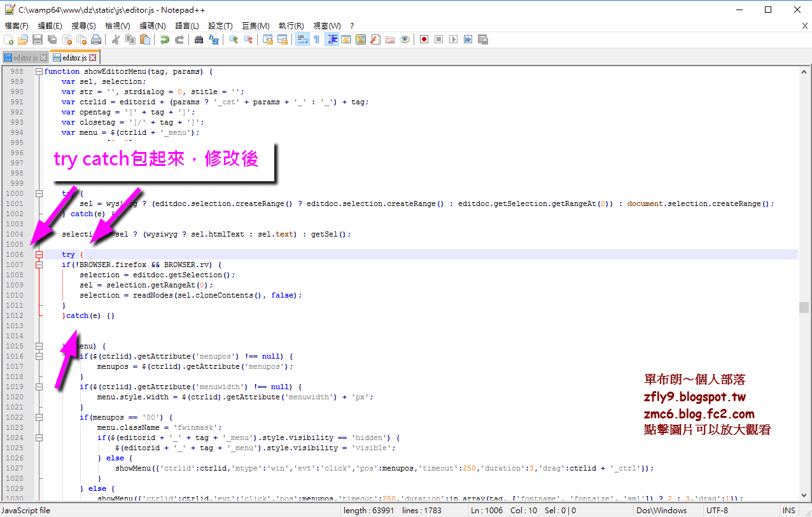This screenshot has width=812, height=517.
Task: Open the ? help menu
Action: (x=352, y=25)
